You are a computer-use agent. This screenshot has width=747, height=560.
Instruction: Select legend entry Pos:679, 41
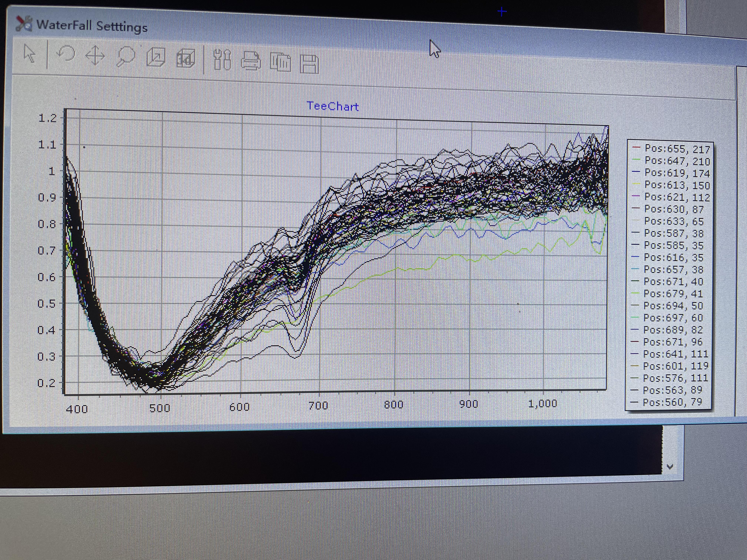673,294
